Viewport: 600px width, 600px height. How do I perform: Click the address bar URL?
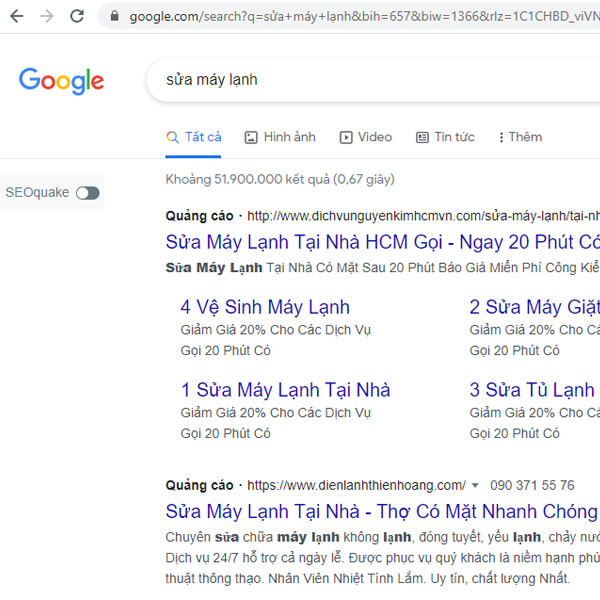[x=364, y=16]
